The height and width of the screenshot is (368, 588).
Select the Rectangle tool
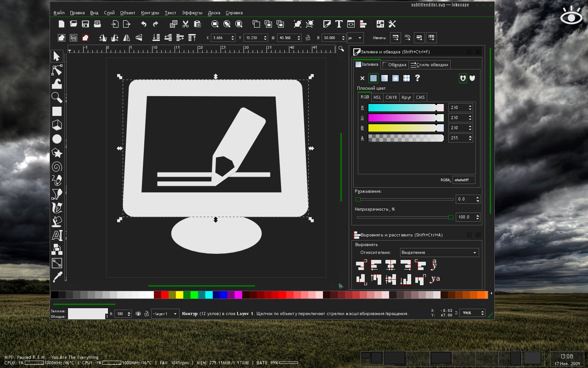[57, 111]
